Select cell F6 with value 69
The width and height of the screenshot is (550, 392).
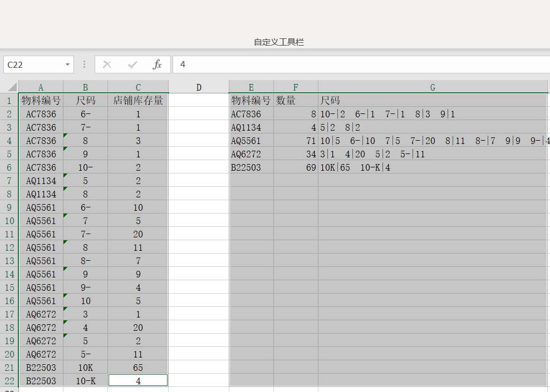click(296, 167)
